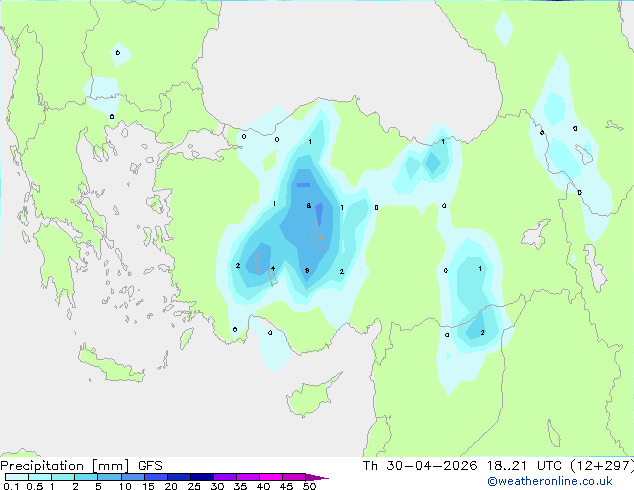Click the '18..21 UTC' time text

524,466
